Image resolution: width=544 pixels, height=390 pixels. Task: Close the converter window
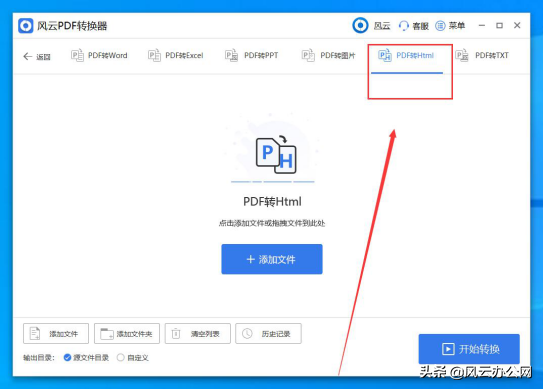pyautogui.click(x=517, y=25)
